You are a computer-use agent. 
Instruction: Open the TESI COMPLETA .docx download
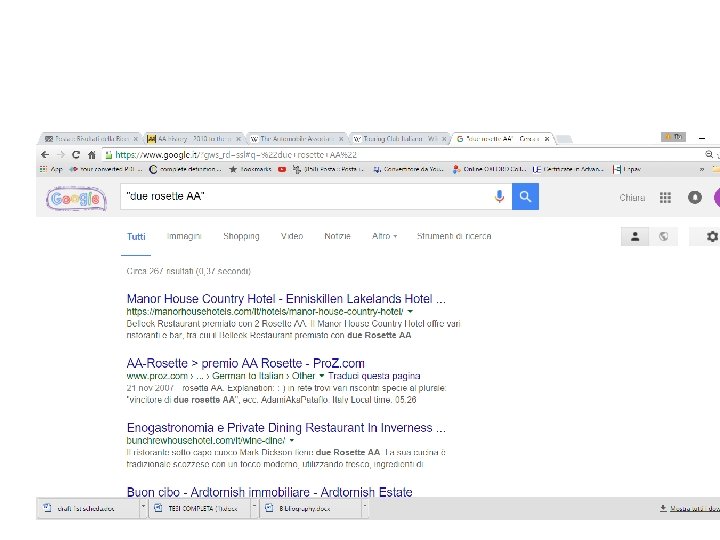tap(199, 508)
